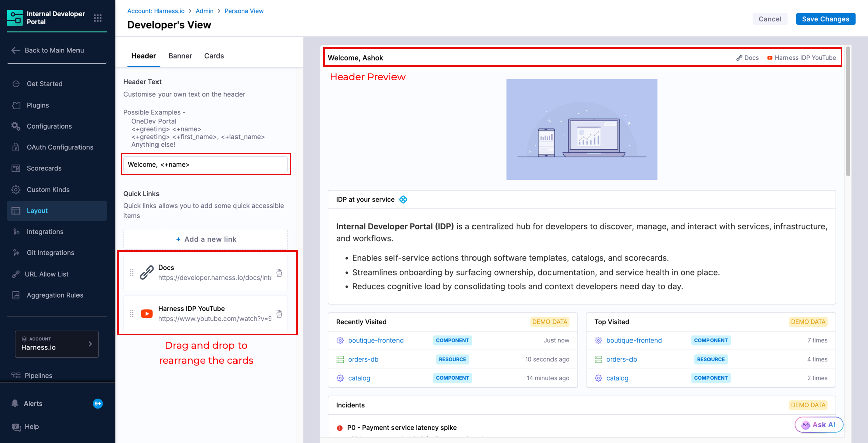Open catalog in Top Visited
Image resolution: width=868 pixels, height=443 pixels.
coord(617,378)
